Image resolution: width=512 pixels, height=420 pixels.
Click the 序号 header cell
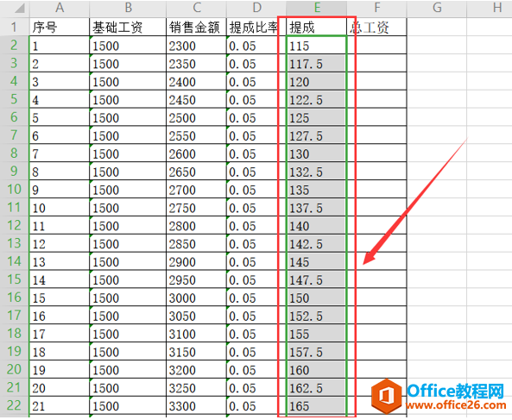pos(59,27)
